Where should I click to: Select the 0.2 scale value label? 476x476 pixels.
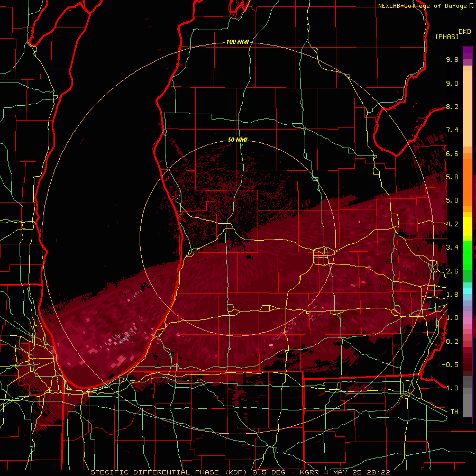[452, 342]
